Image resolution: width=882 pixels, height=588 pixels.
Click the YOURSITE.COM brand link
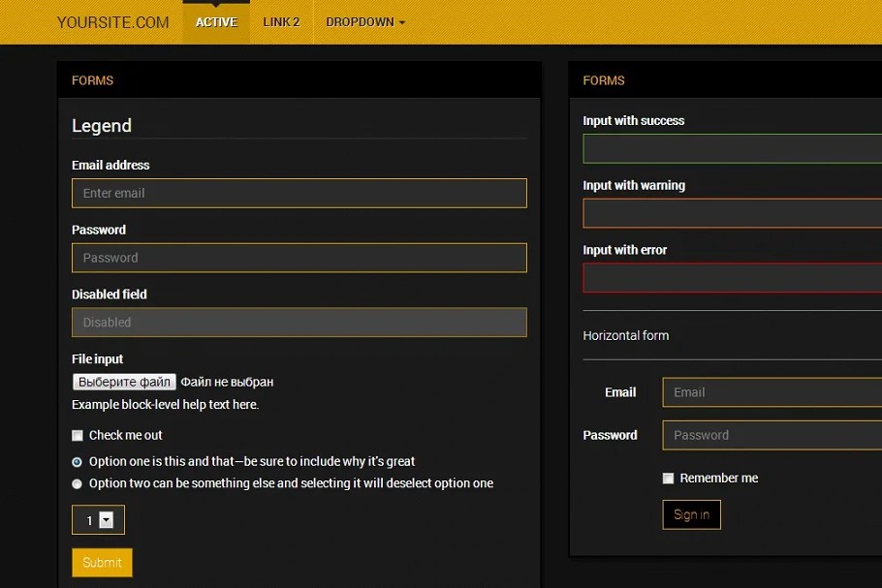112,22
